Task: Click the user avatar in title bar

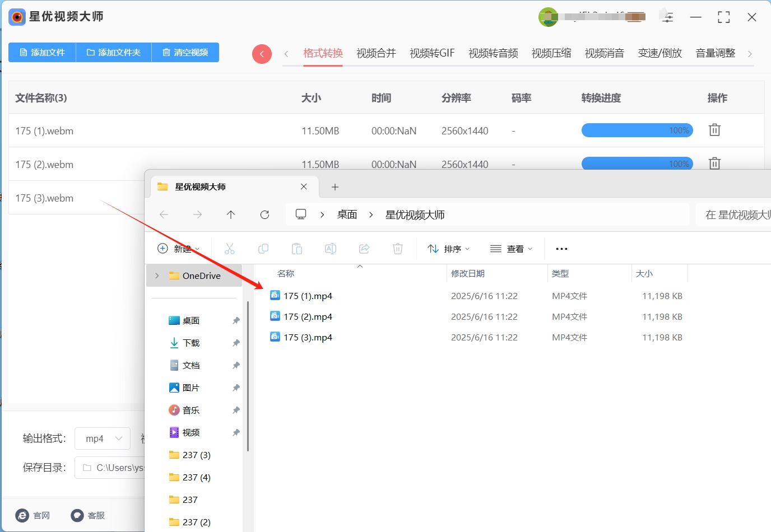Action: click(x=548, y=17)
